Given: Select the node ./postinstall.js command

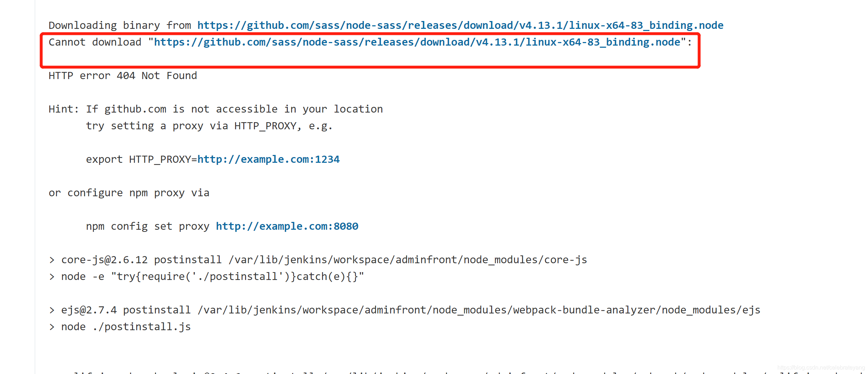Looking at the screenshot, I should coord(125,326).
